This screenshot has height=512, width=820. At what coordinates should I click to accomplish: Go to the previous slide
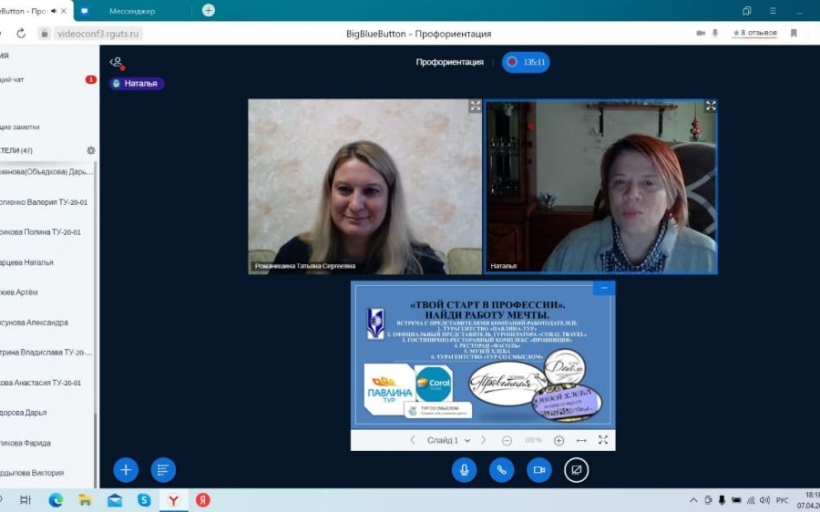pos(413,440)
